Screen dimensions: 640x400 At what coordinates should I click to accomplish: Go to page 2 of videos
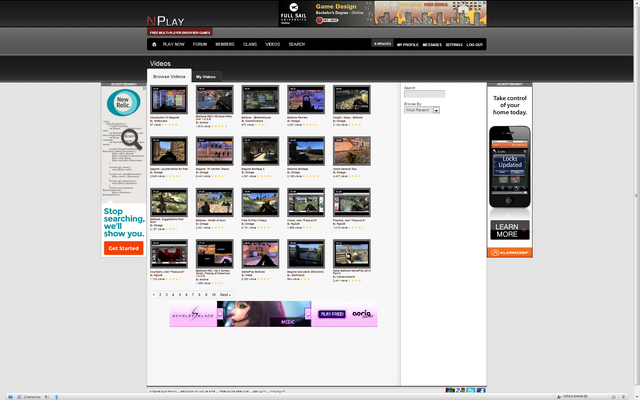coord(160,295)
